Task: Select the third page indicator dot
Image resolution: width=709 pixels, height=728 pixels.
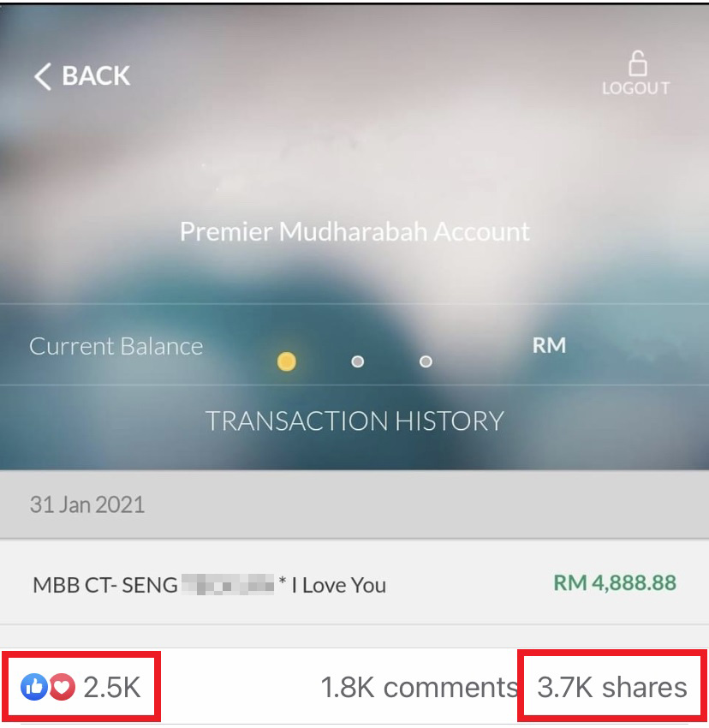Action: [426, 361]
